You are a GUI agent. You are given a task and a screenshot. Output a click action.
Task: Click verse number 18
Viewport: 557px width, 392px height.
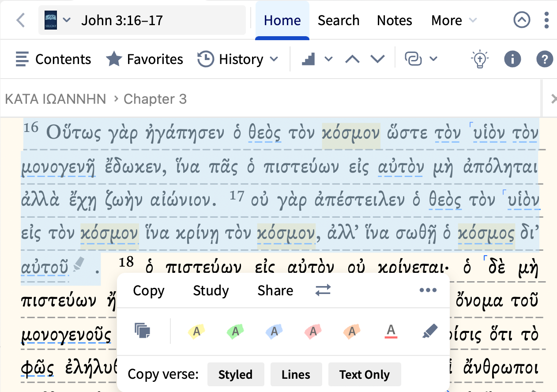click(x=126, y=262)
